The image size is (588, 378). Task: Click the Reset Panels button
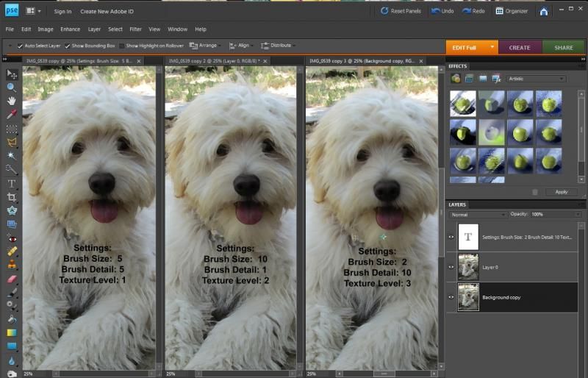(401, 11)
